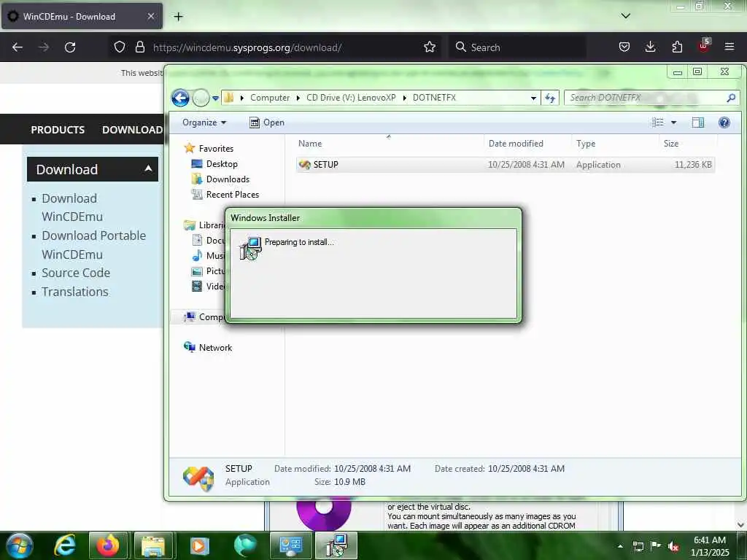Open Explorer help question icon
The height and width of the screenshot is (560, 747).
[724, 122]
